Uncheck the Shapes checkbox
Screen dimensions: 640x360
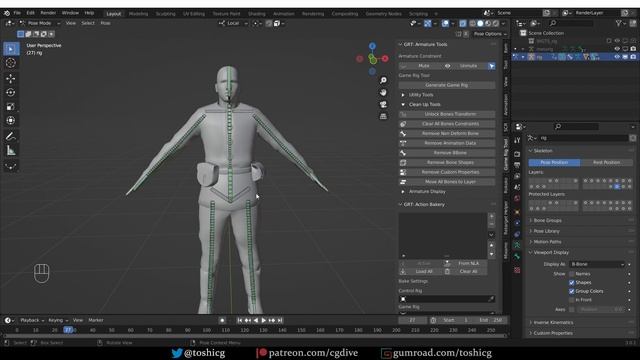(572, 282)
